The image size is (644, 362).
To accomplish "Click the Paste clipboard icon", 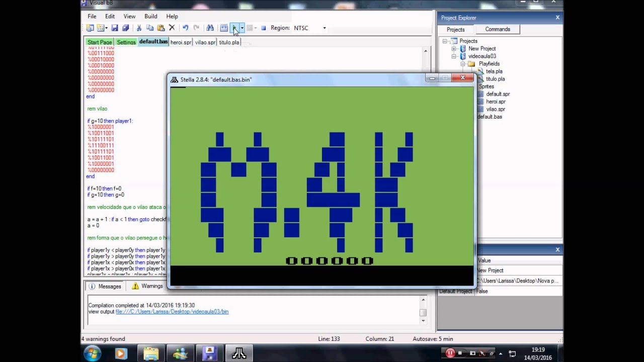I will pyautogui.click(x=161, y=28).
